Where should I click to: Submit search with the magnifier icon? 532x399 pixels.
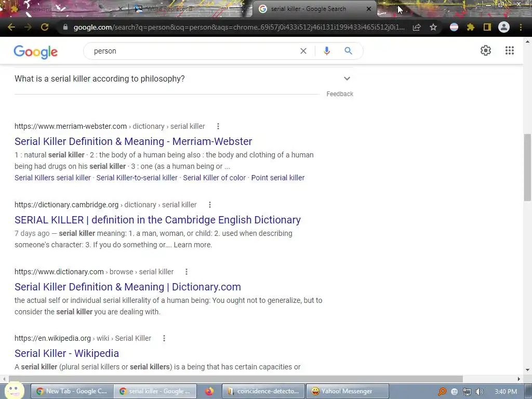click(x=348, y=51)
